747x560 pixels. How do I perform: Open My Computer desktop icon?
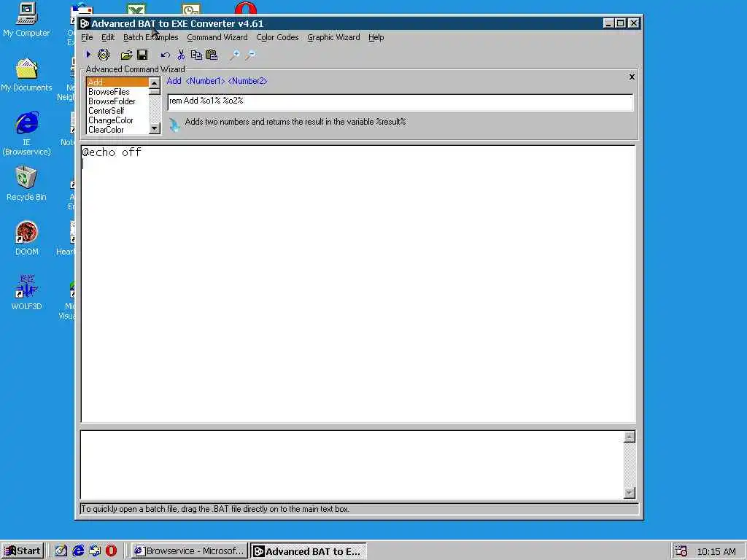[x=26, y=20]
